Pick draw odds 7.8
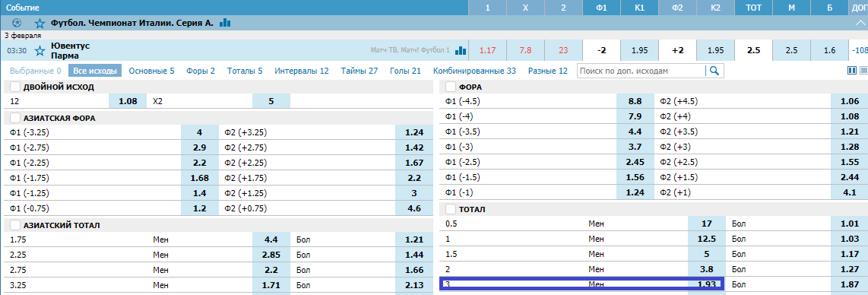The height and width of the screenshot is (295, 868). click(525, 50)
